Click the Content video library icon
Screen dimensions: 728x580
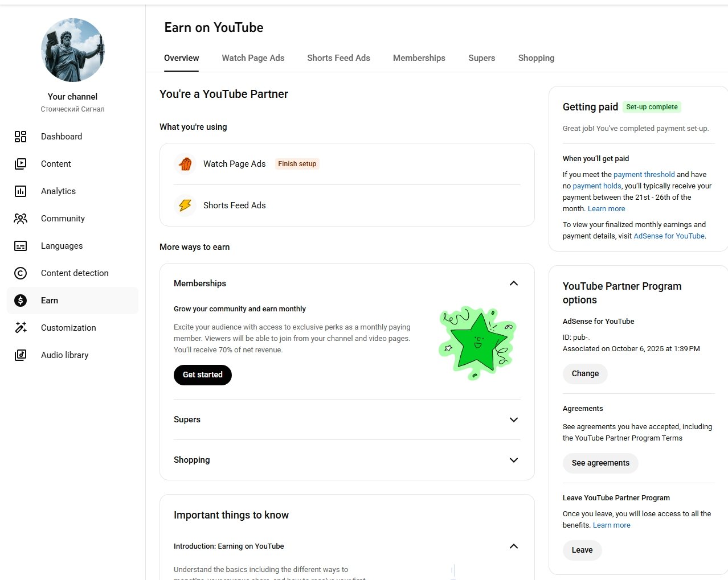point(21,164)
